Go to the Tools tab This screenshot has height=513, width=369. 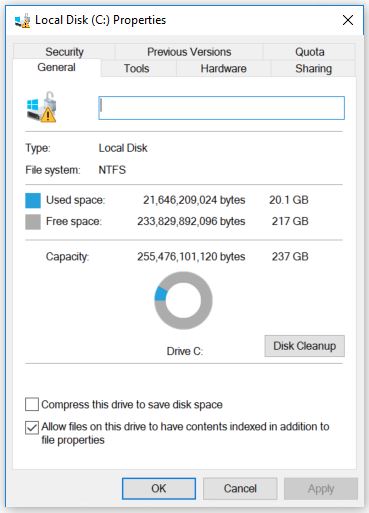(136, 68)
